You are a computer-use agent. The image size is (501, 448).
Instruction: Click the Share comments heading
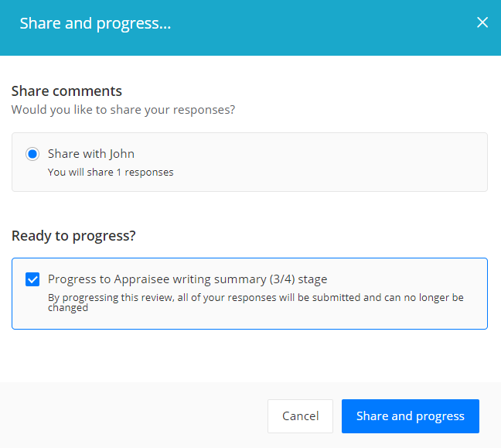(66, 91)
